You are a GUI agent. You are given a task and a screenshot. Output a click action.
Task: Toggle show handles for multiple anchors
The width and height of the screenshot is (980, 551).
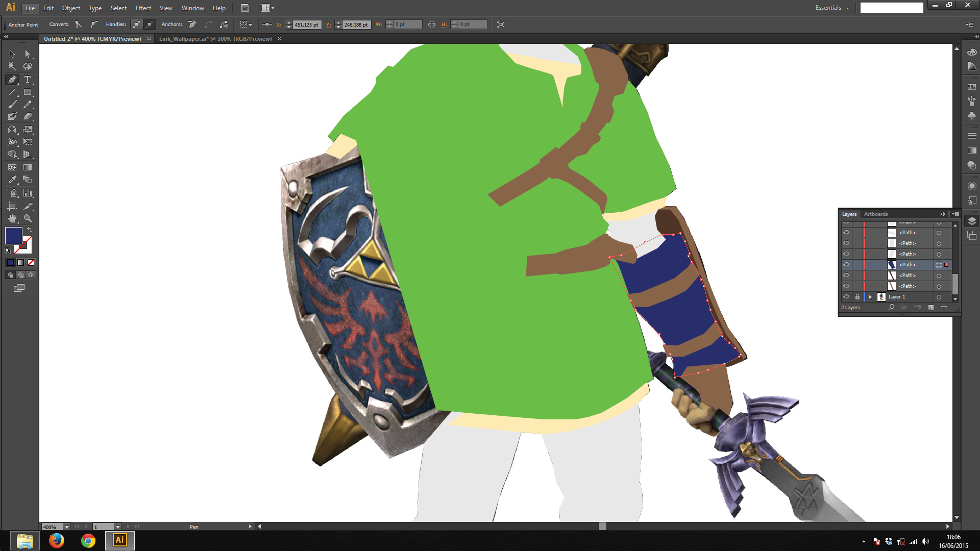pos(137,24)
